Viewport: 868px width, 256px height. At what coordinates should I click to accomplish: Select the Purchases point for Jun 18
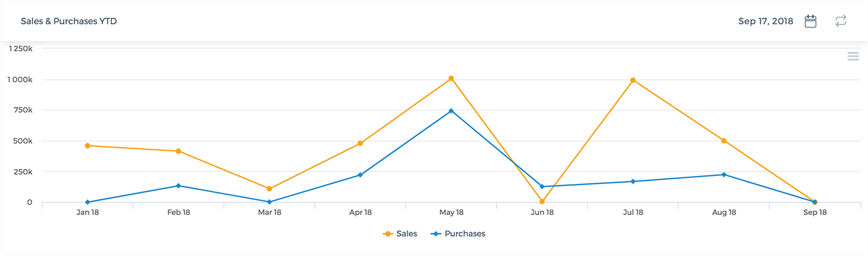[x=542, y=187]
